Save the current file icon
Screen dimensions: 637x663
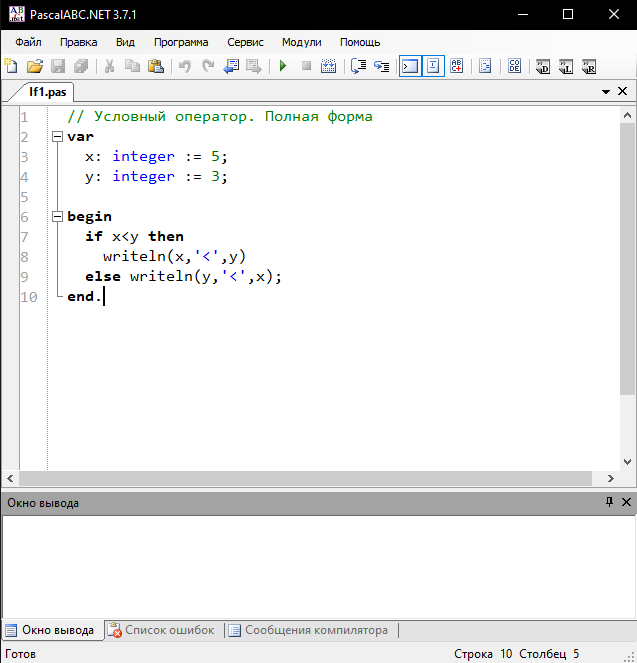(x=58, y=66)
